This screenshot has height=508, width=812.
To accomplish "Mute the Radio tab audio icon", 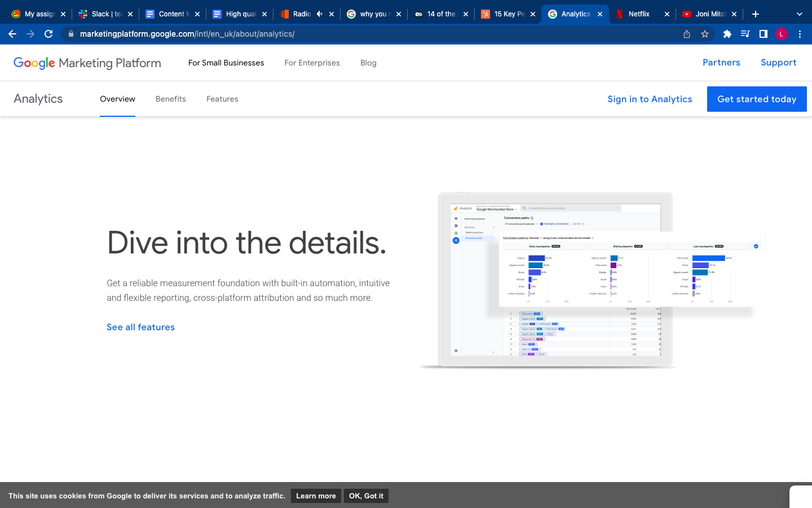I will tap(319, 14).
